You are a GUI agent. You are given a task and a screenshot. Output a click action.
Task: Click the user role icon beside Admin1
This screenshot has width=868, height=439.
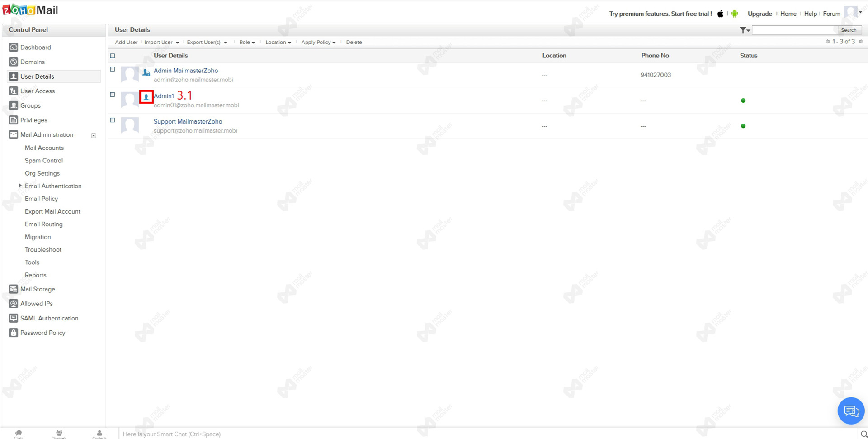tap(146, 97)
